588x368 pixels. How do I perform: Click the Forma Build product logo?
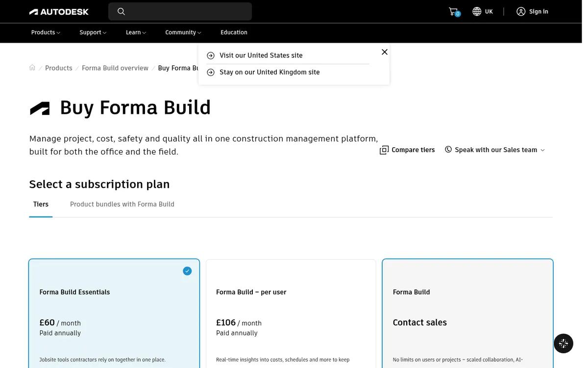(40, 108)
